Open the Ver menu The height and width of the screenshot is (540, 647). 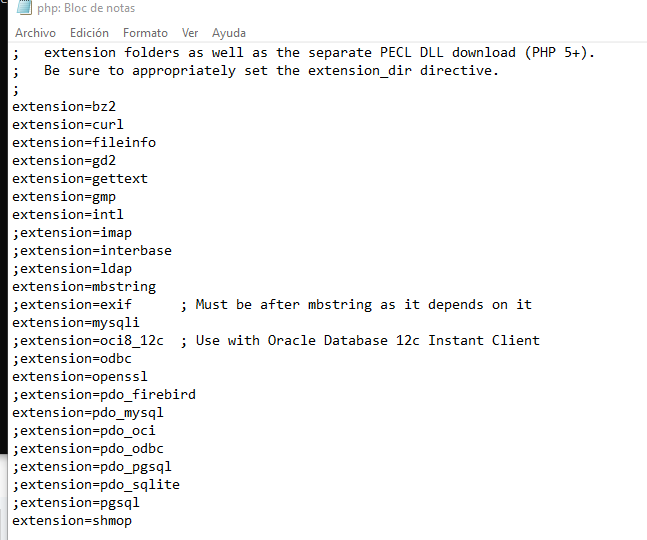coord(190,33)
